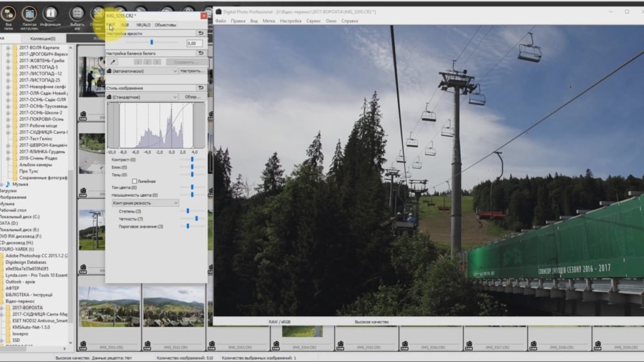Click the 2017-ВОРОХТА folder icon

click(8, 307)
